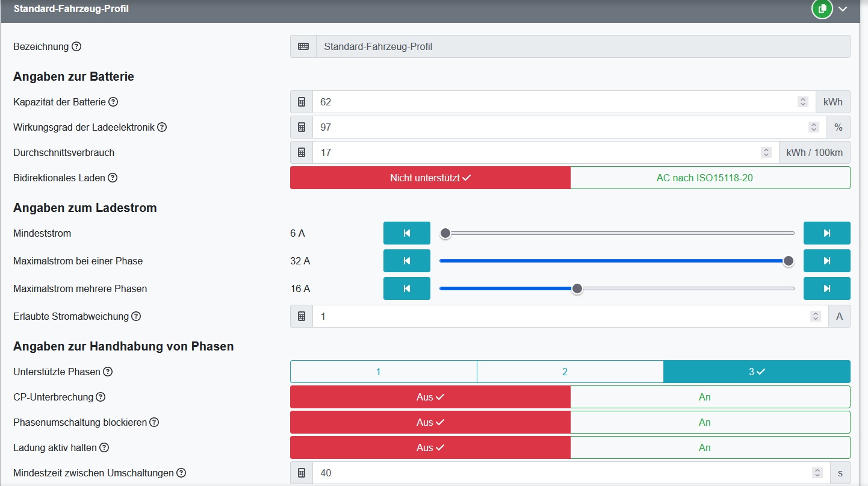Click the Erlaubte Stromabweichung spinner arrows
Viewport: 868px width, 486px height.
(x=816, y=316)
